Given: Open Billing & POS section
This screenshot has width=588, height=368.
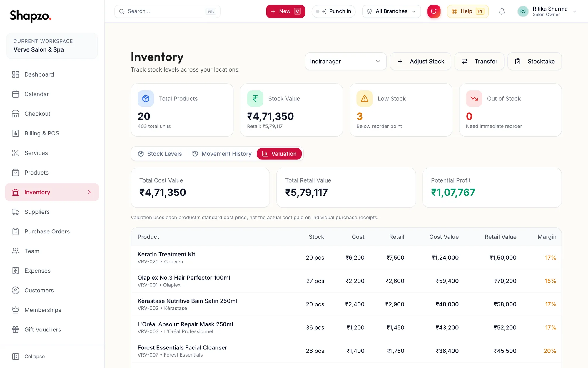Looking at the screenshot, I should pos(52,133).
